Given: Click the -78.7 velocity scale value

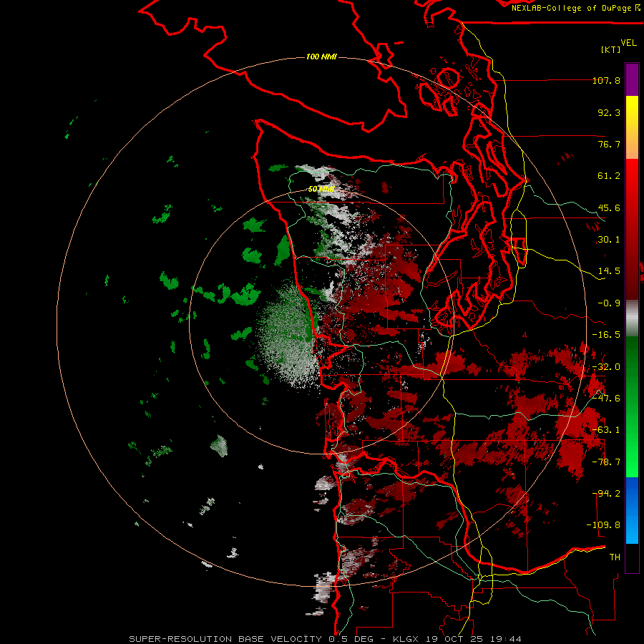Looking at the screenshot, I should [x=606, y=462].
